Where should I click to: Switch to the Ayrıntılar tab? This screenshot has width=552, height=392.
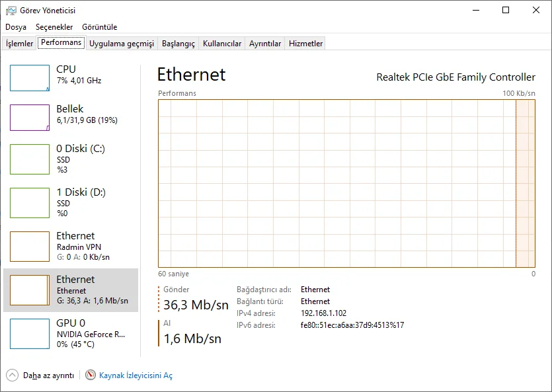pyautogui.click(x=265, y=44)
